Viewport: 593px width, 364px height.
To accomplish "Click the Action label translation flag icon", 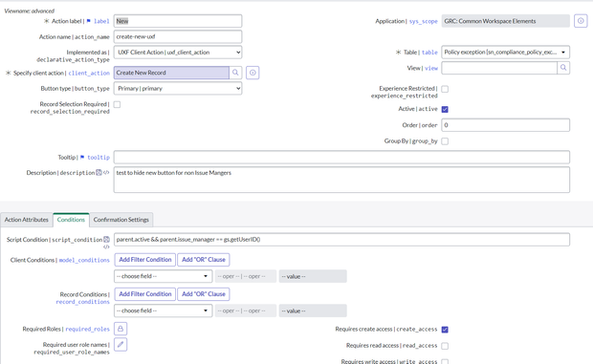I will pos(89,21).
